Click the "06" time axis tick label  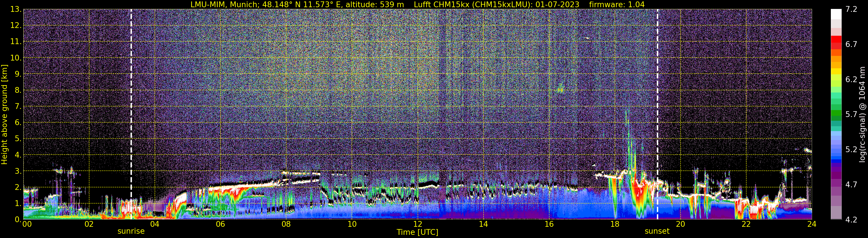click(x=220, y=224)
